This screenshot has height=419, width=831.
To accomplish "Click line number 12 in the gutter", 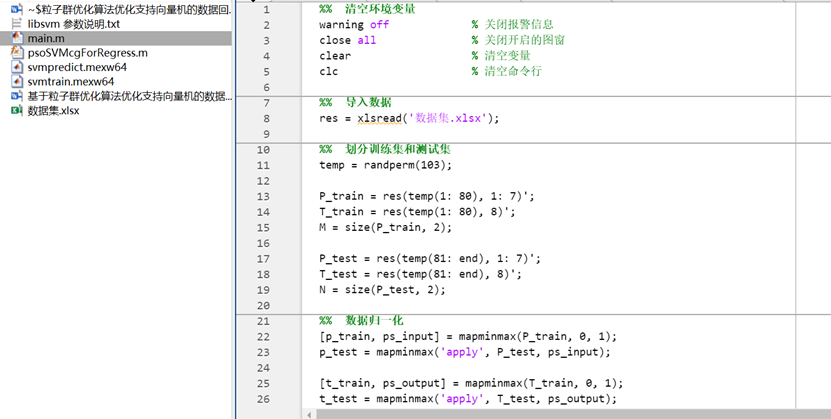I will tap(263, 181).
